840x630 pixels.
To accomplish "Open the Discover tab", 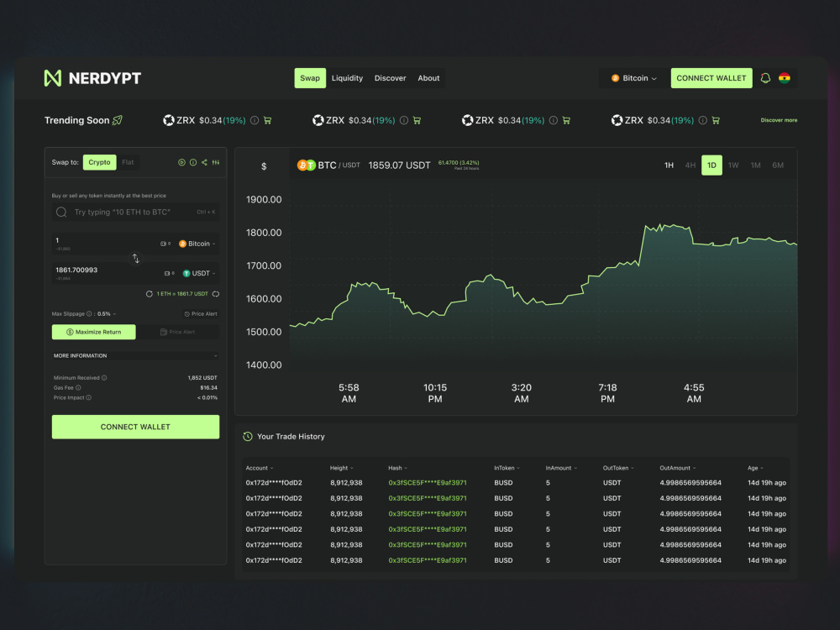I will pyautogui.click(x=390, y=78).
